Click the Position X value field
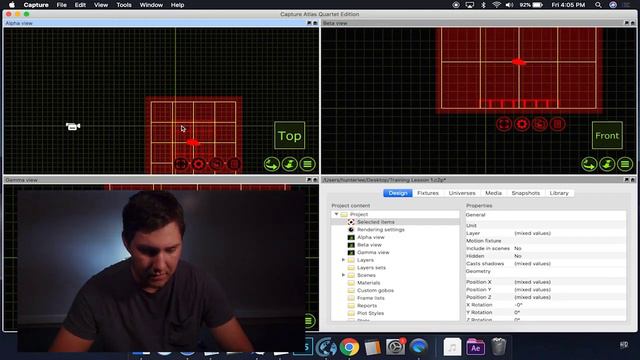Image resolution: width=640 pixels, height=360 pixels. 569,282
